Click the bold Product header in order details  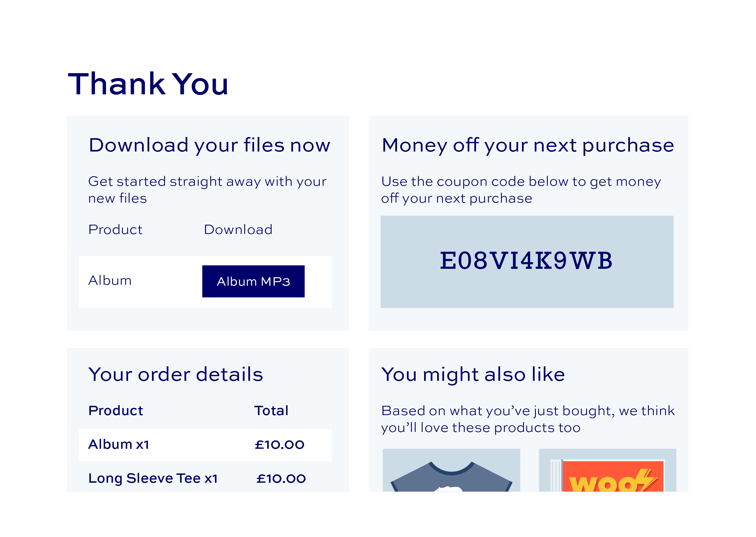pyautogui.click(x=116, y=411)
